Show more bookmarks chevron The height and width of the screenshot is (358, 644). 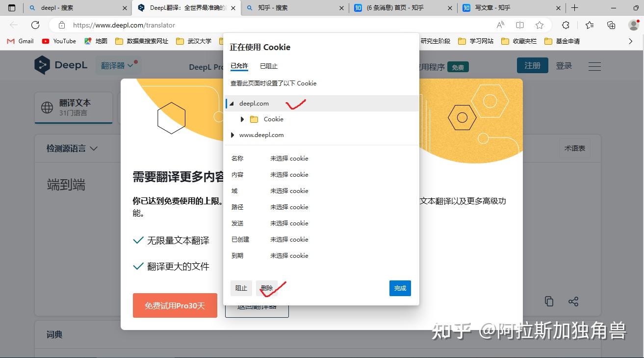pyautogui.click(x=631, y=41)
